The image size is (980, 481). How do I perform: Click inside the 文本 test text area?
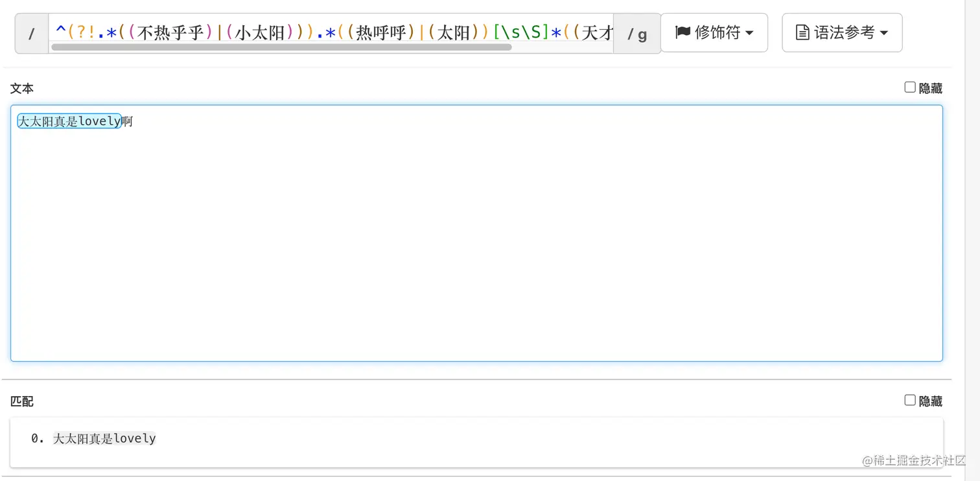tap(476, 233)
